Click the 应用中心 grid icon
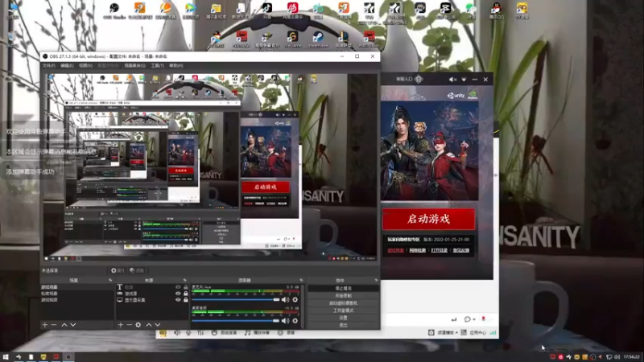Screen dimensions: 644x362 (464, 332)
